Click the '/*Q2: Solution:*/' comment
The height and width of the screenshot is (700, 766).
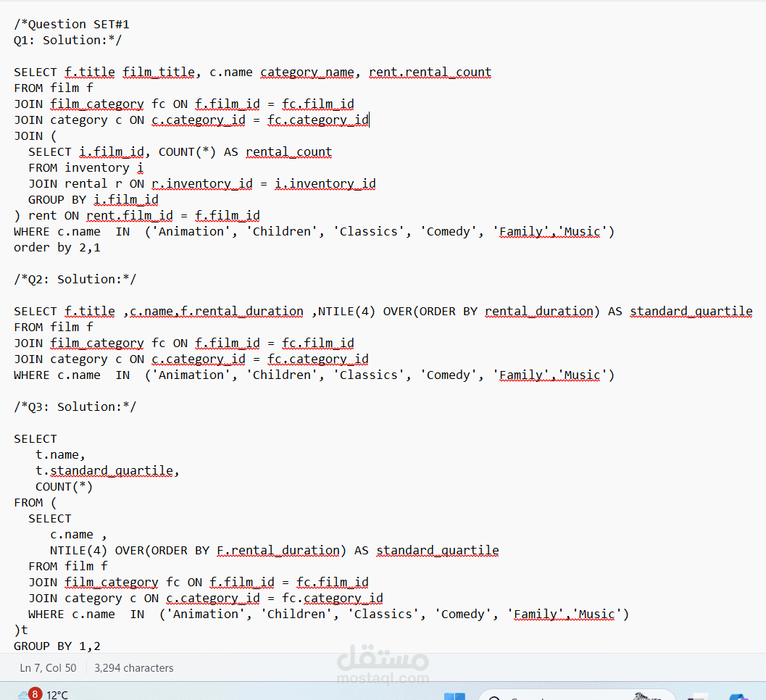tap(75, 280)
